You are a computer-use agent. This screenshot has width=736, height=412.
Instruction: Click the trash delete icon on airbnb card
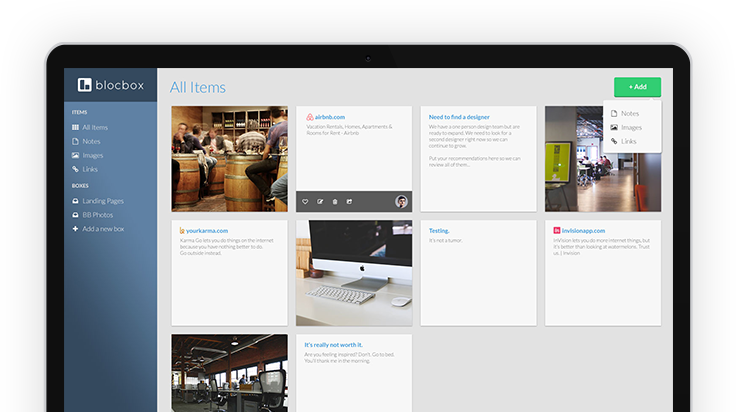click(335, 201)
